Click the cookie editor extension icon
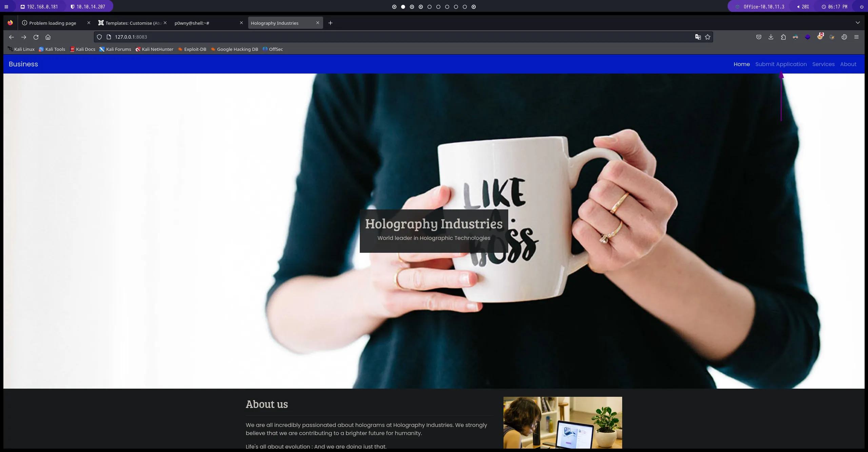The image size is (868, 452). point(844,37)
